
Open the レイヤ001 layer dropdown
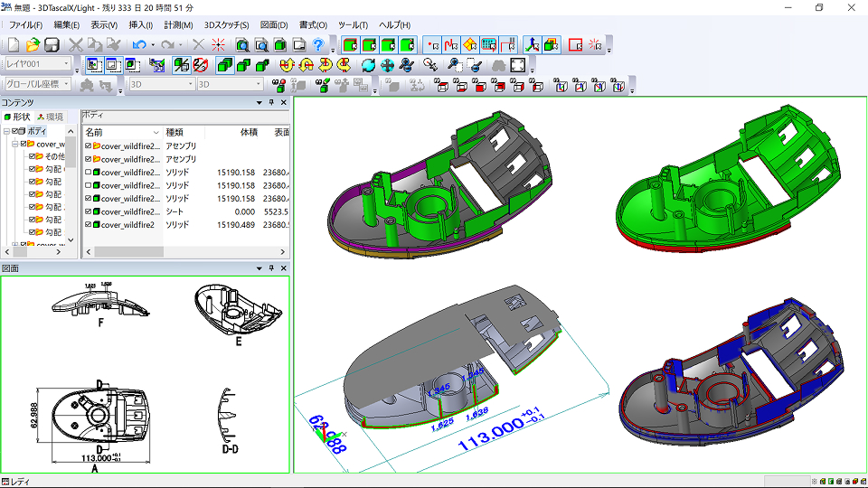[66, 64]
